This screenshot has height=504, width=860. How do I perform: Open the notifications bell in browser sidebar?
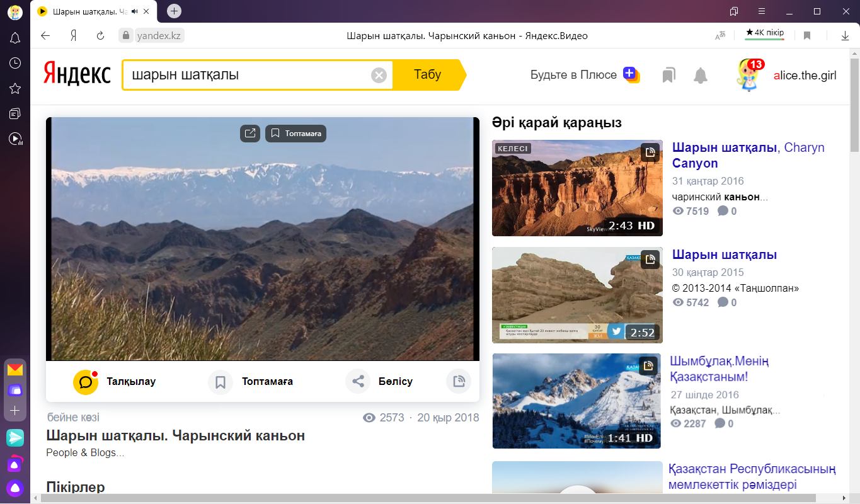pyautogui.click(x=15, y=38)
